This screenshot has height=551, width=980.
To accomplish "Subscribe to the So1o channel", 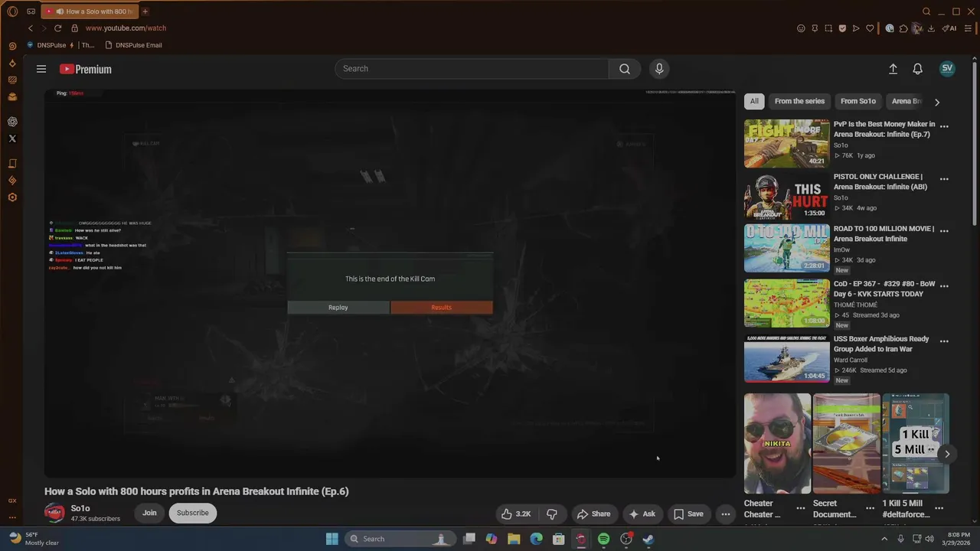I will click(x=193, y=513).
